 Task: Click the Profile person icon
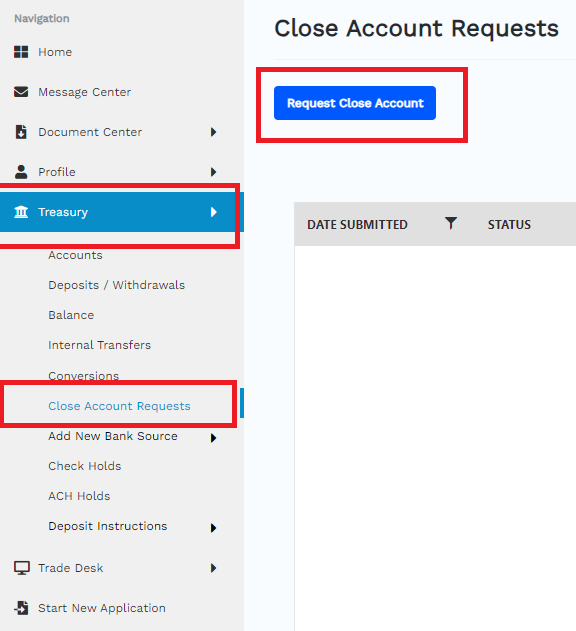21,172
